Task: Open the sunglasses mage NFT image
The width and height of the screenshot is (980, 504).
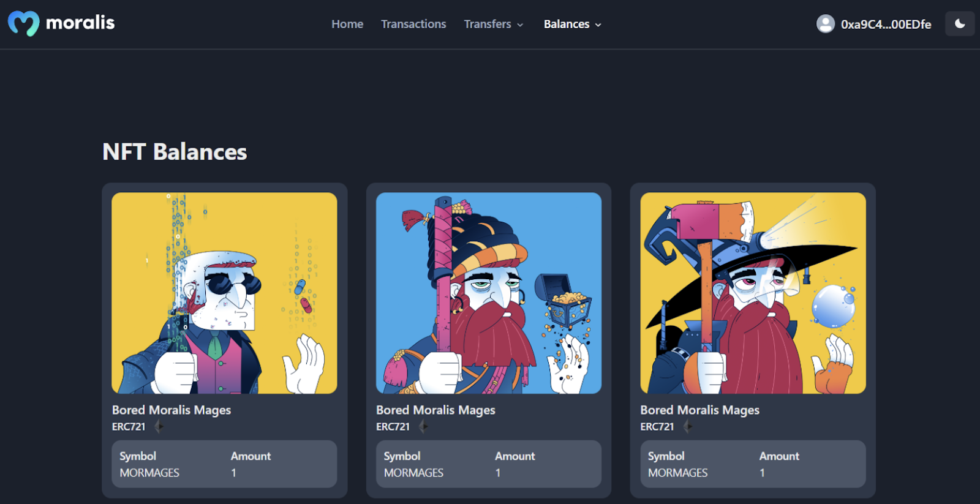Action: [224, 293]
